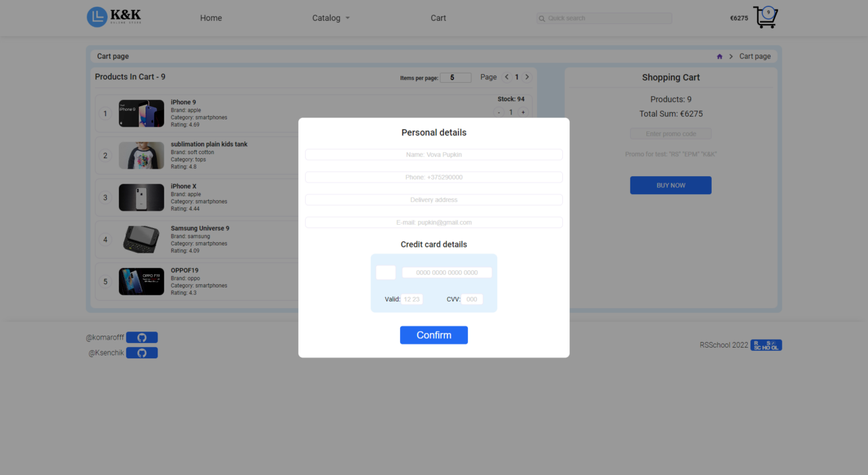Click the home icon in breadcrumb

pyautogui.click(x=719, y=57)
